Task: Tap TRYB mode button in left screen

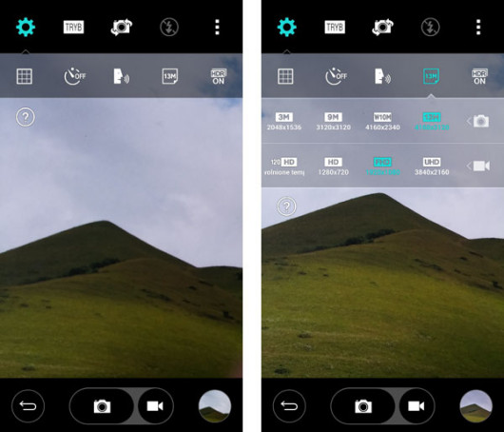Action: [x=73, y=27]
